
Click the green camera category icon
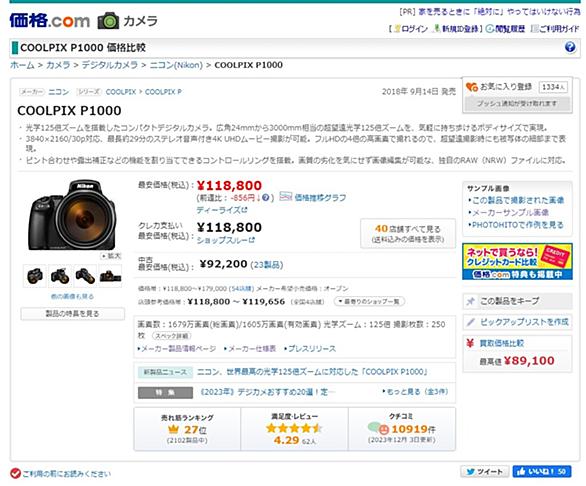(108, 21)
